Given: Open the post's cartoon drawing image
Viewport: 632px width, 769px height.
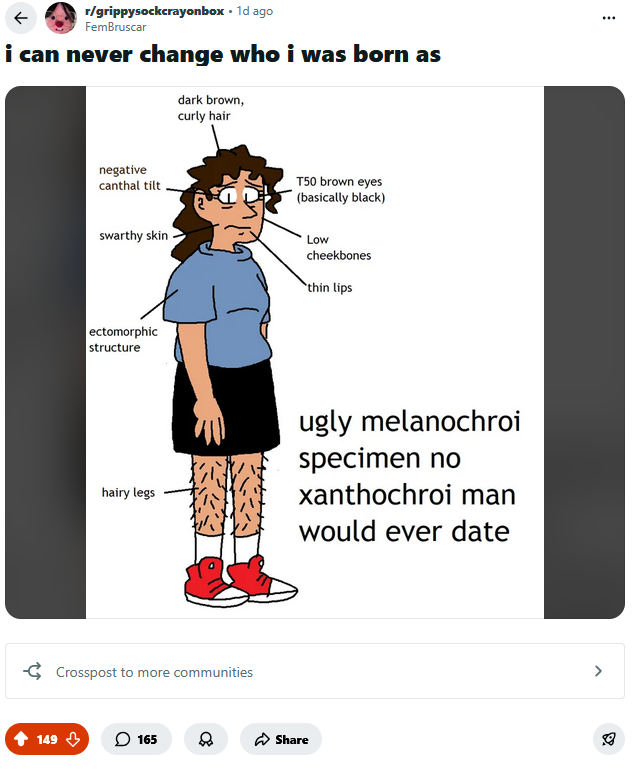Looking at the screenshot, I should point(314,352).
